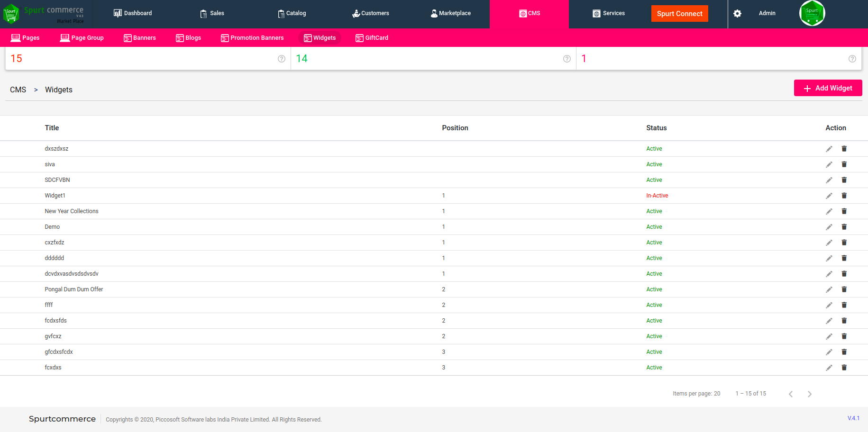This screenshot has height=432, width=868.
Task: Open the Catalog menu
Action: tap(292, 13)
